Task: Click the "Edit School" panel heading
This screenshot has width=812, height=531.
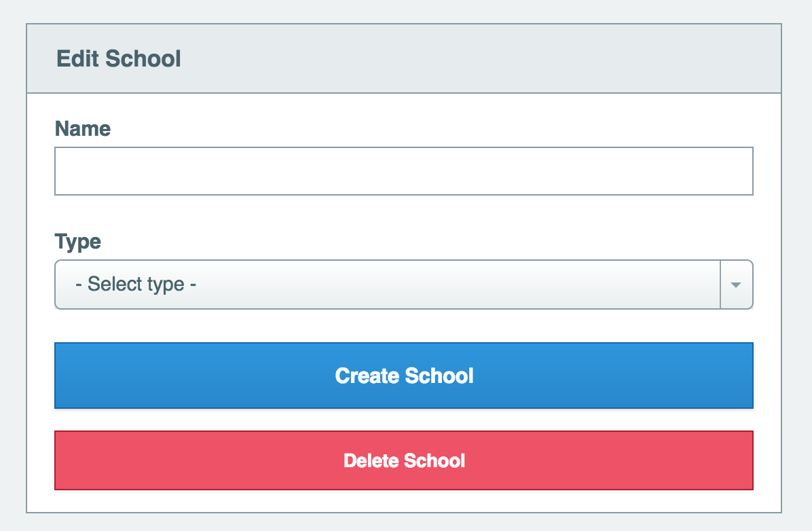Action: pos(119,58)
